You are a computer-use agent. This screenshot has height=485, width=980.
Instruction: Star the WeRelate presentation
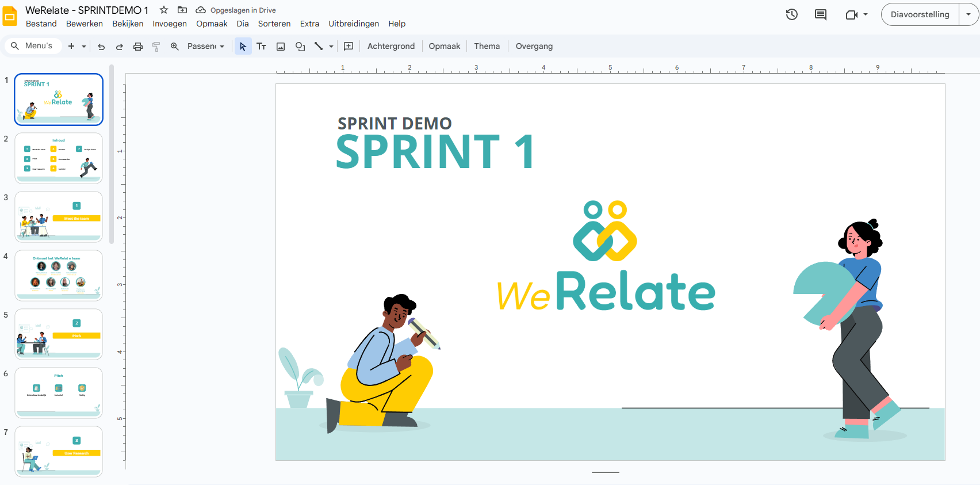click(164, 10)
